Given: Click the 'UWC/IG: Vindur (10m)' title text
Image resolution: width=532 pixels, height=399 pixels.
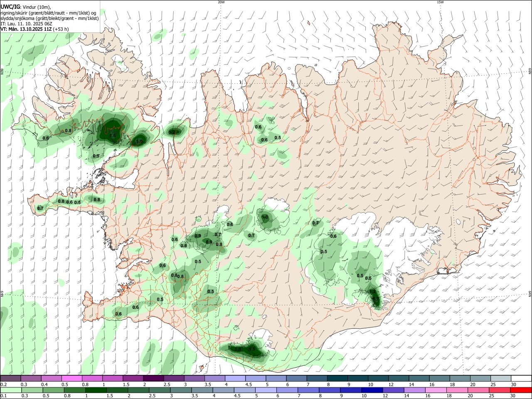Looking at the screenshot, I should click(x=26, y=7).
